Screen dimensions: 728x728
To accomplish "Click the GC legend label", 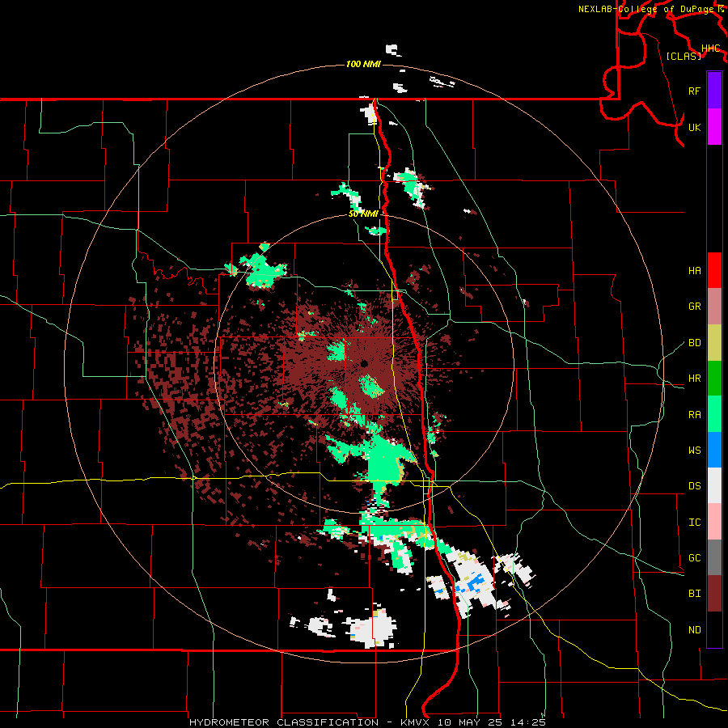I will pos(694,558).
